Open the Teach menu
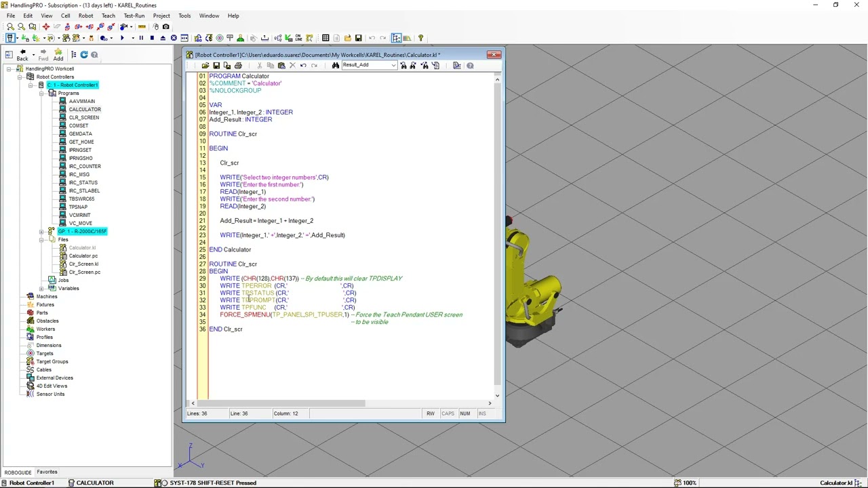Viewport: 868px width, 488px height. pos(108,16)
